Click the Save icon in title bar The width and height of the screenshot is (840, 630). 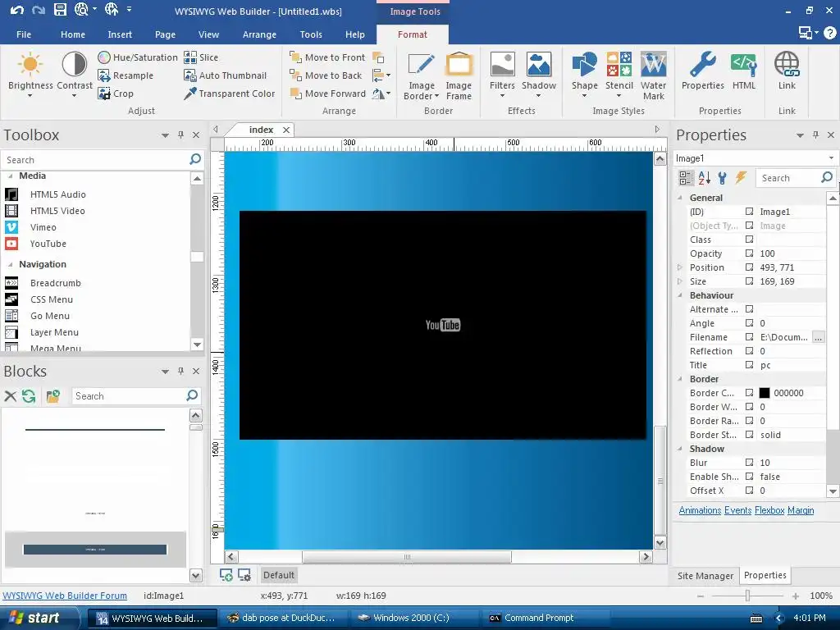[60, 9]
